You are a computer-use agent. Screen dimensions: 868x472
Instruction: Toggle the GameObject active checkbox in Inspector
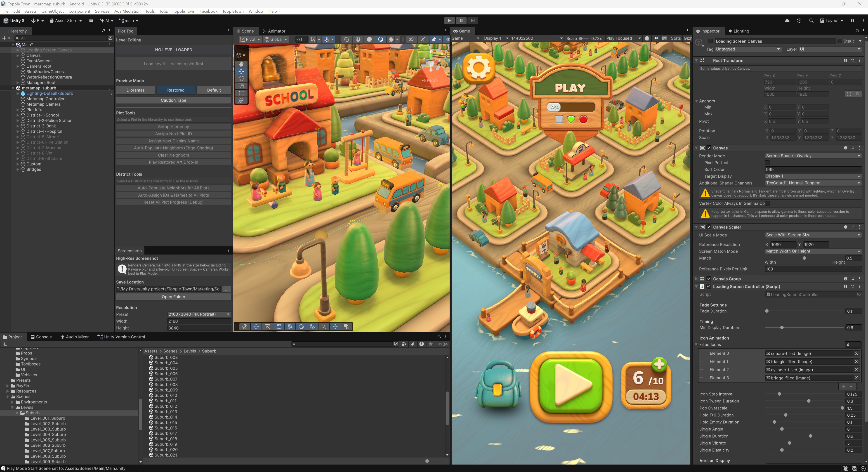tap(710, 41)
